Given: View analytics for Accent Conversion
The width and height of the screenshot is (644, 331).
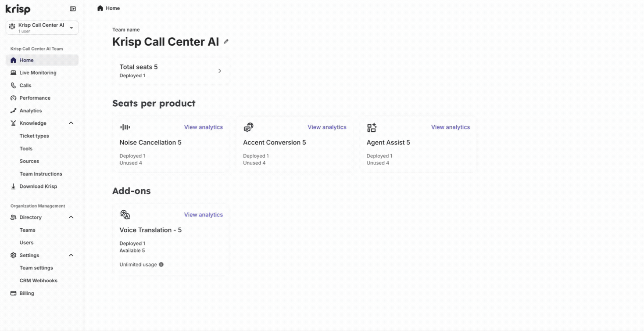Looking at the screenshot, I should (x=327, y=127).
